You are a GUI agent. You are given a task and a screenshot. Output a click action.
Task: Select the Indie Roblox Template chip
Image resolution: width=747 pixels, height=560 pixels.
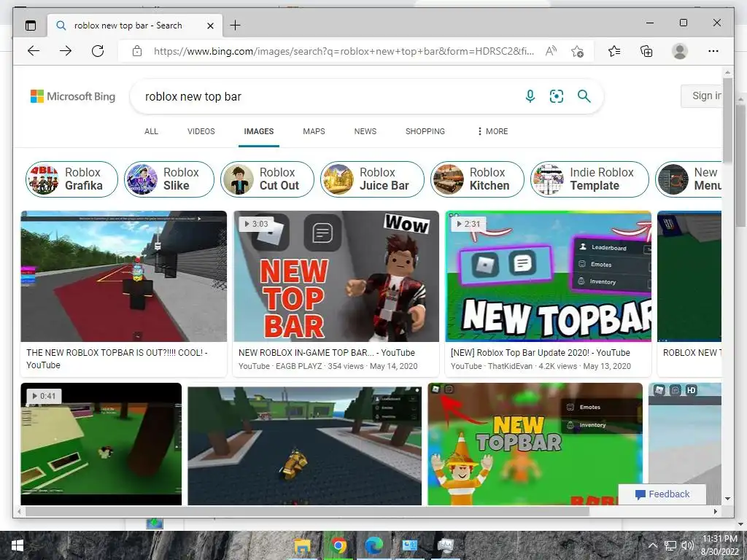(x=589, y=179)
